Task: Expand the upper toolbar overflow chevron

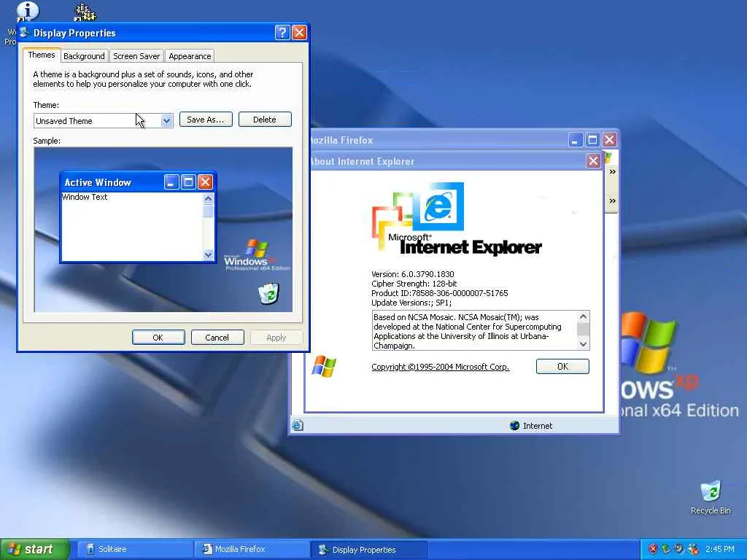Action: pos(613,171)
